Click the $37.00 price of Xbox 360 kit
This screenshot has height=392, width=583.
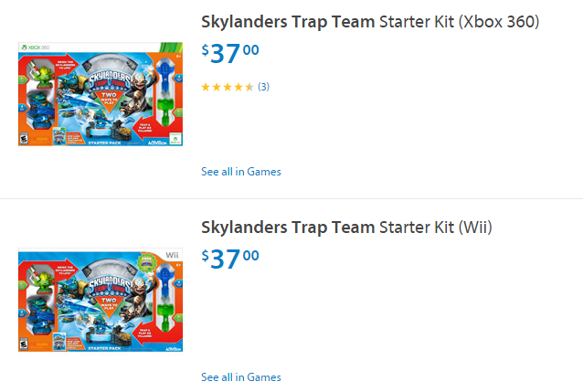[230, 53]
